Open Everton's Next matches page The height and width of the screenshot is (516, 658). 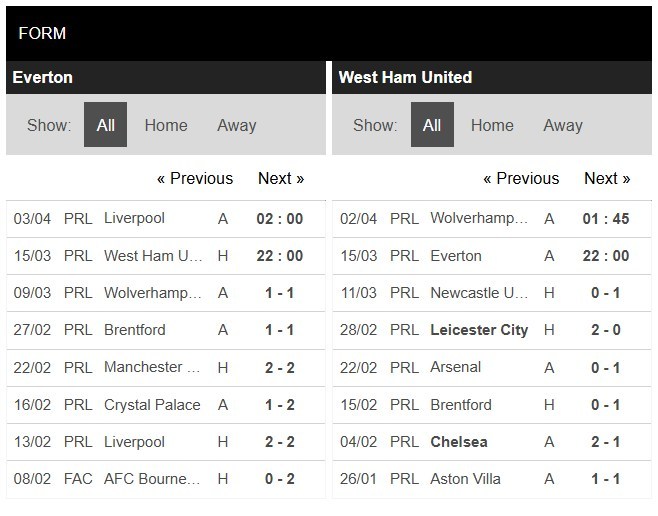click(x=281, y=178)
